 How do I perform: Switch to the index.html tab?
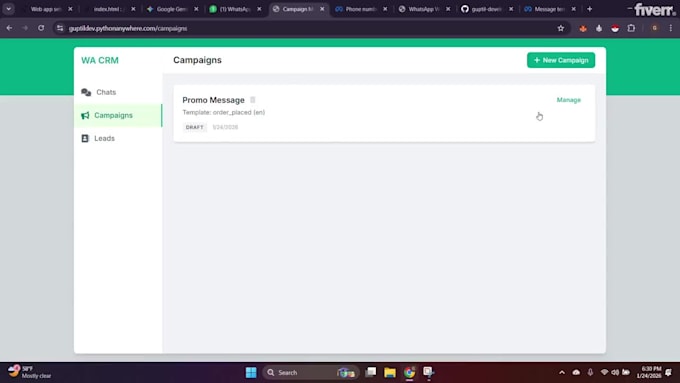point(108,9)
